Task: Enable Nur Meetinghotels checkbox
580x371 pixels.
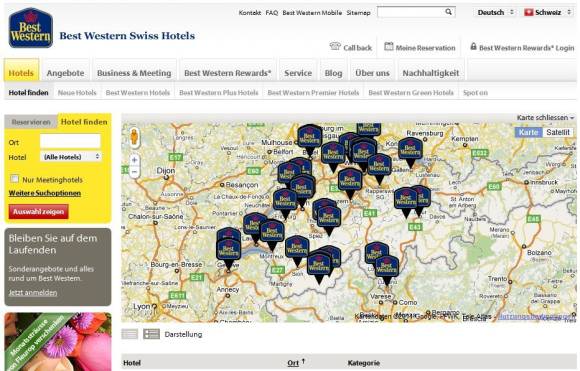Action: [14, 179]
